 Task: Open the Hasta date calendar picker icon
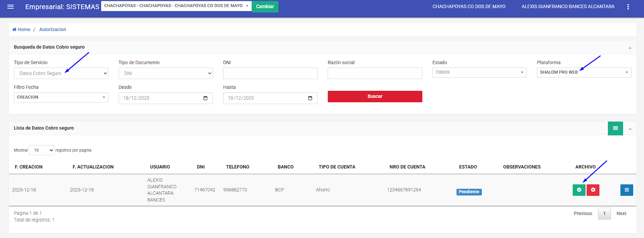point(310,98)
